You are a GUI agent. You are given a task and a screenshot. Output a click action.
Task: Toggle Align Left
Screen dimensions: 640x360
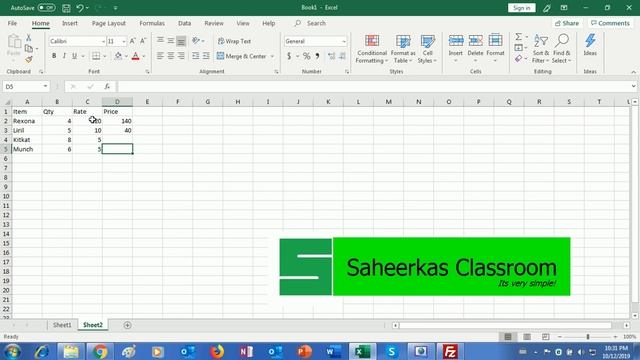click(x=160, y=56)
